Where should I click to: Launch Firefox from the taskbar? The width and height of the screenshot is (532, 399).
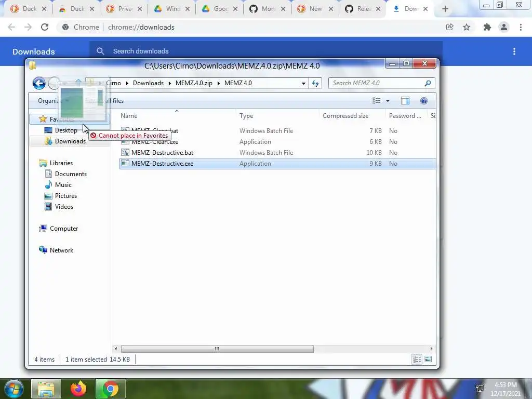78,389
